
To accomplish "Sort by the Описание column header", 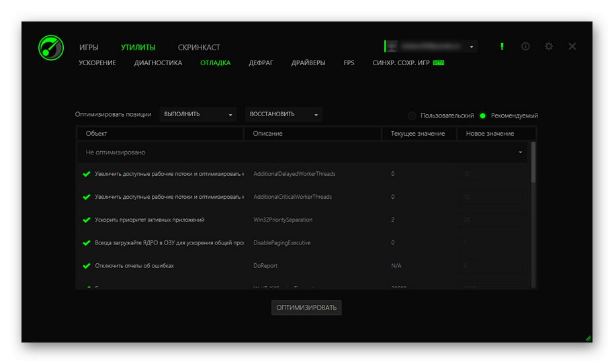I will pos(312,134).
